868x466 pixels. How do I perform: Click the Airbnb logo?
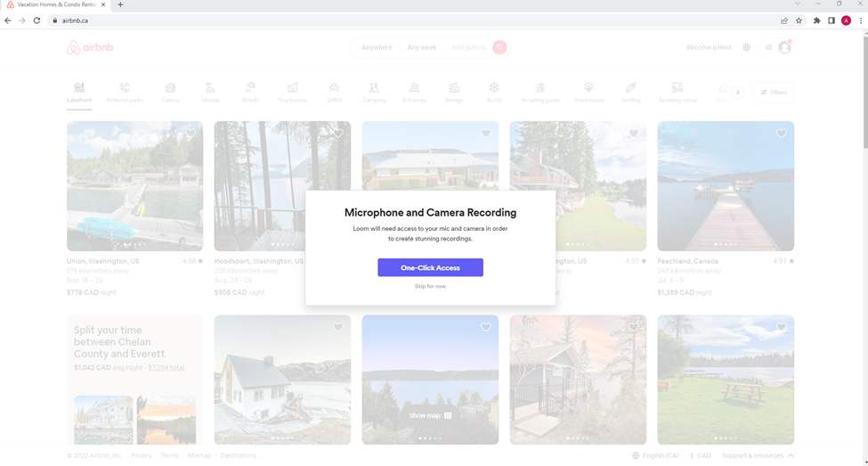coord(90,47)
